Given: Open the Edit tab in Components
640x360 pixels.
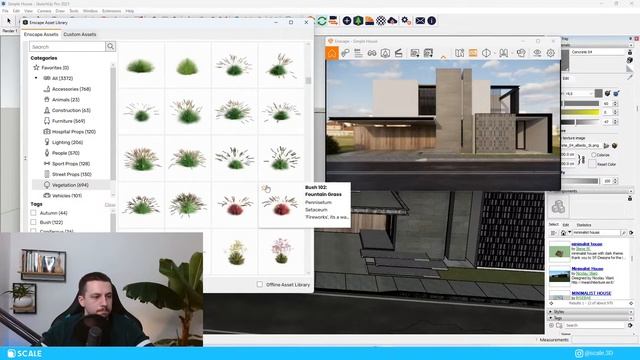Looking at the screenshot, I should pyautogui.click(x=566, y=225).
